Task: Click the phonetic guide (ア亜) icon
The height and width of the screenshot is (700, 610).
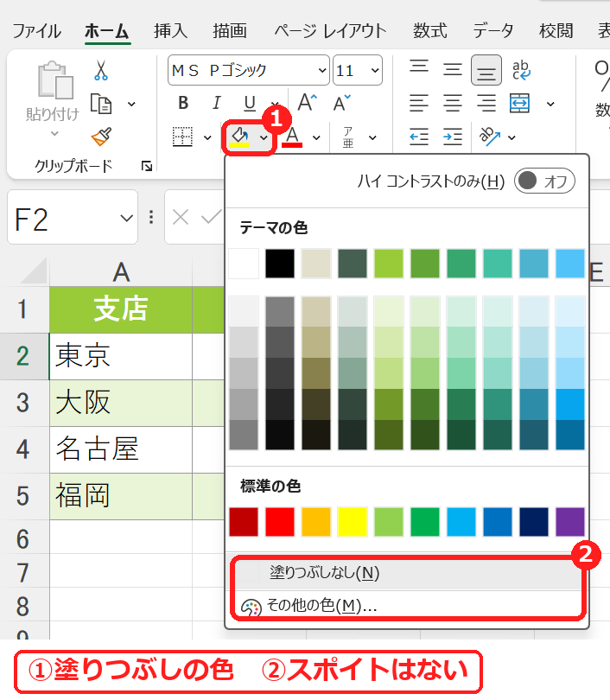Action: tap(348, 137)
